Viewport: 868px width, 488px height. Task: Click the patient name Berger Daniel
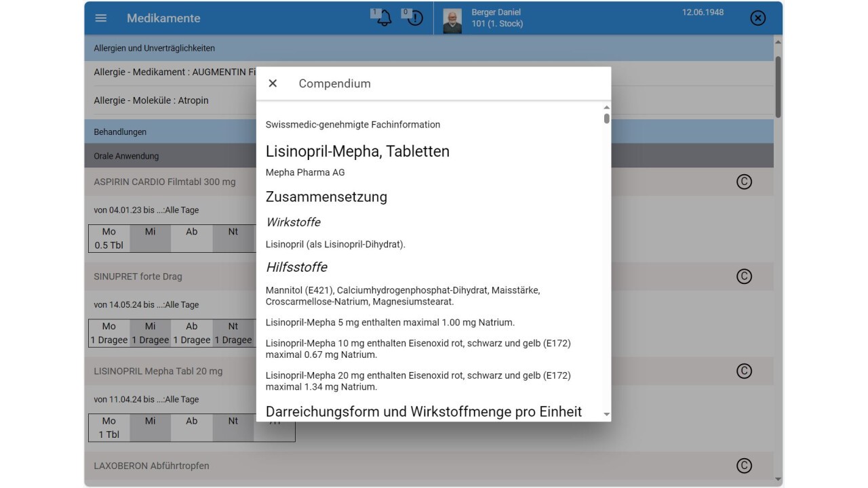click(496, 12)
